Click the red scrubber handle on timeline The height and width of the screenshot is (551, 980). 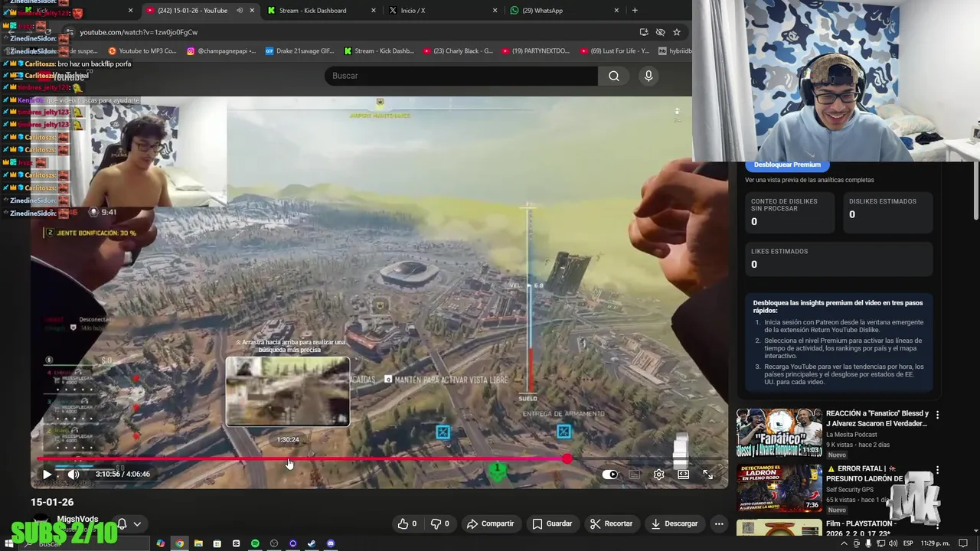coord(567,459)
